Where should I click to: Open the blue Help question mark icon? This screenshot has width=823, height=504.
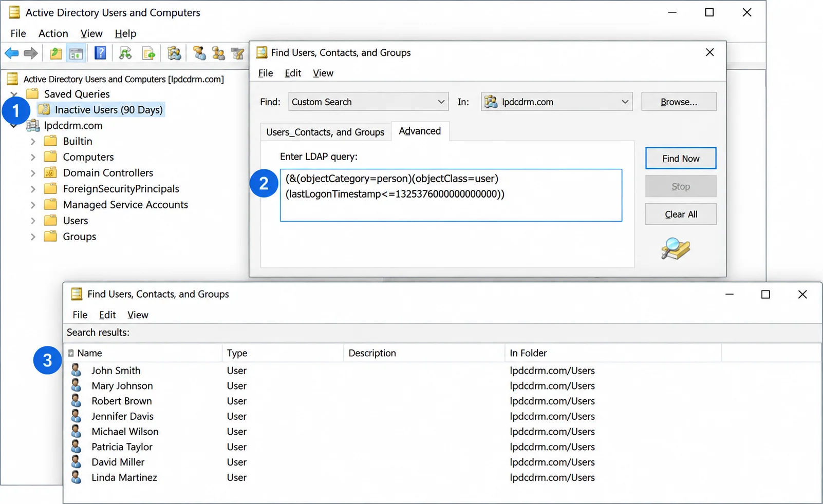(x=100, y=53)
